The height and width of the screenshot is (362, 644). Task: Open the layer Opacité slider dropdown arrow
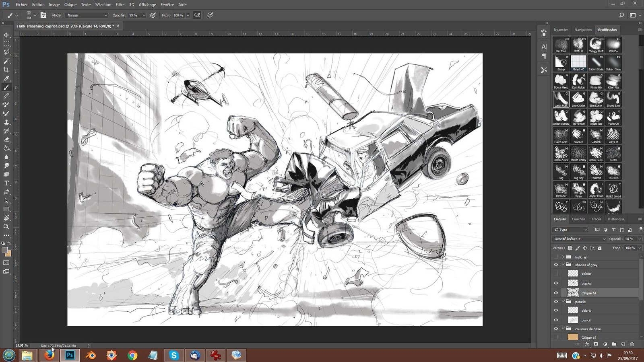coord(640,239)
